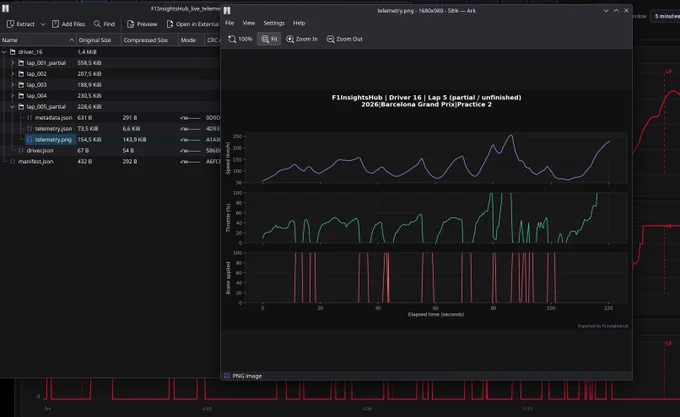Select driver.json file
Screen dimensions: 680x417
110,150
